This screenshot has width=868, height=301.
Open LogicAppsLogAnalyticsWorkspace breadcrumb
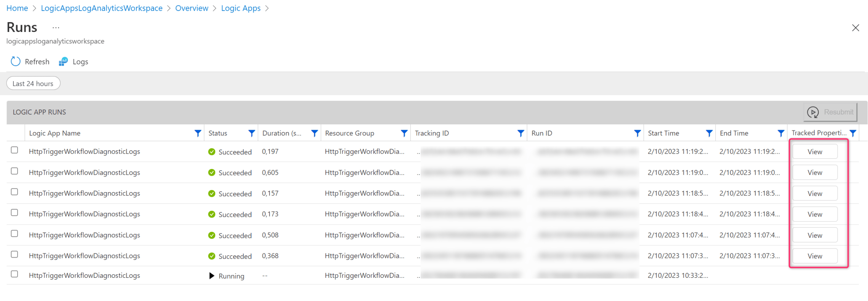(102, 8)
